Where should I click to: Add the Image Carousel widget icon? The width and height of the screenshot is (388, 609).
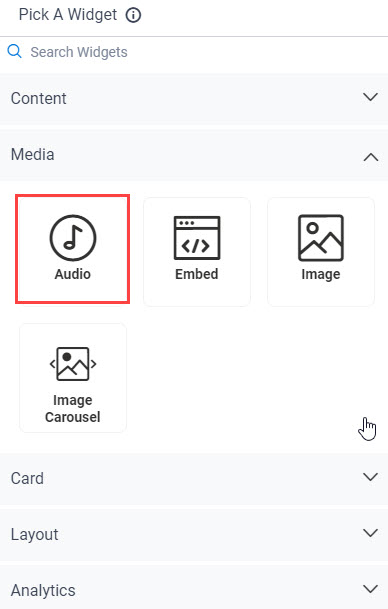coord(73,364)
